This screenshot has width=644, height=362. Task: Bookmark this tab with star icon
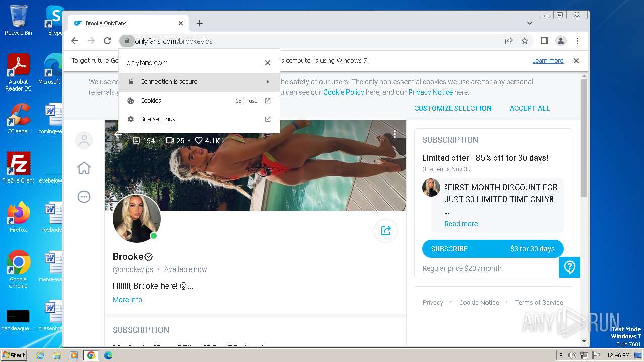click(x=525, y=41)
